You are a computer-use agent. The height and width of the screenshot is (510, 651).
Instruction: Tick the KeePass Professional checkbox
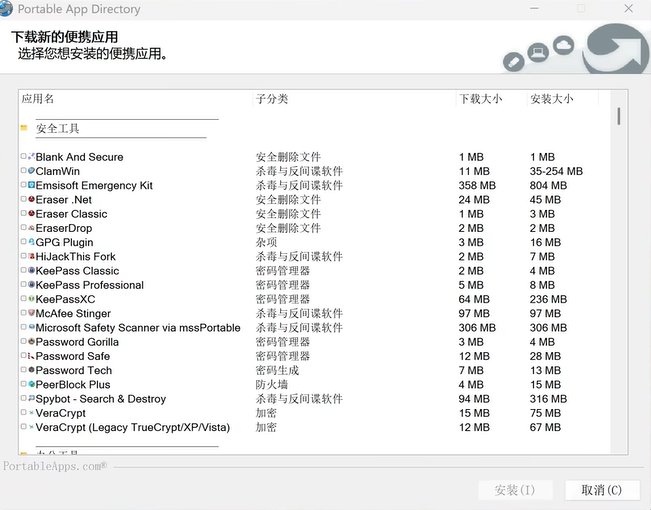click(x=24, y=284)
